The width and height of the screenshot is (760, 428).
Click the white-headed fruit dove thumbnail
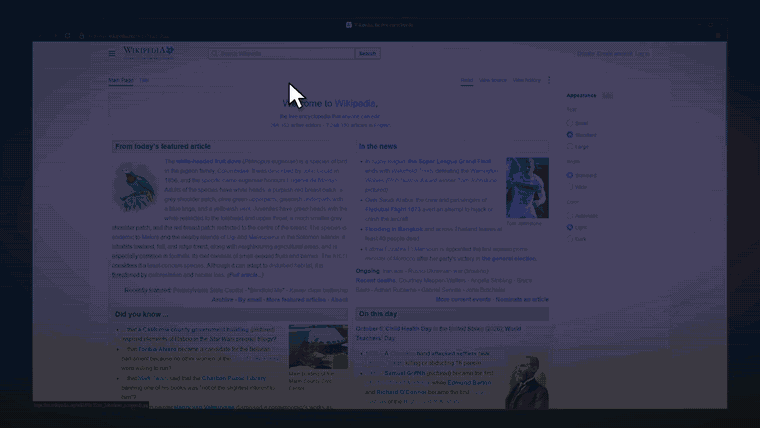[x=135, y=187]
